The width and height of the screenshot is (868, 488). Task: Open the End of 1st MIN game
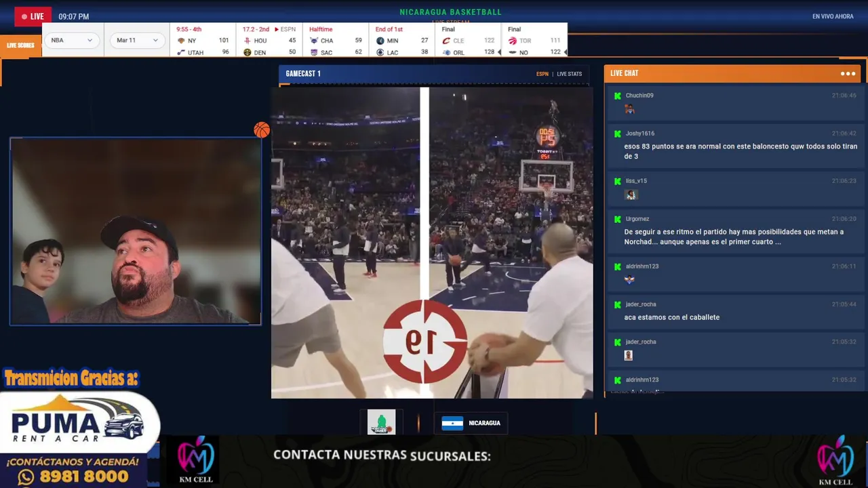pyautogui.click(x=389, y=29)
